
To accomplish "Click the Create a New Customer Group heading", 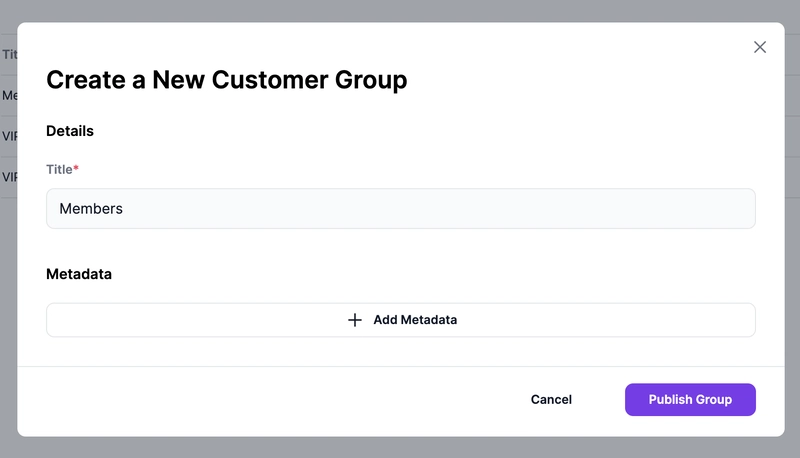I will (227, 80).
